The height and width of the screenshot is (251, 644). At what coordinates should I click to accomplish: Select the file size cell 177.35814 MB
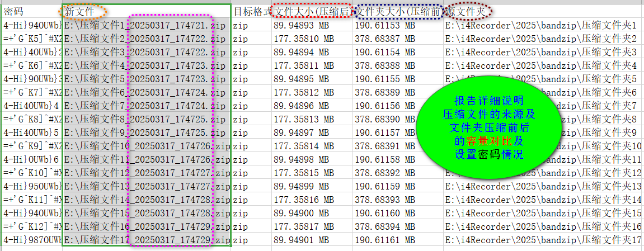click(x=312, y=146)
